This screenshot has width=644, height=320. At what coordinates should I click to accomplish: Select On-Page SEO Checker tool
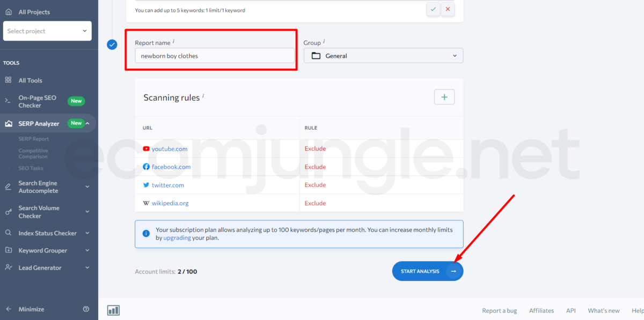[x=37, y=101]
